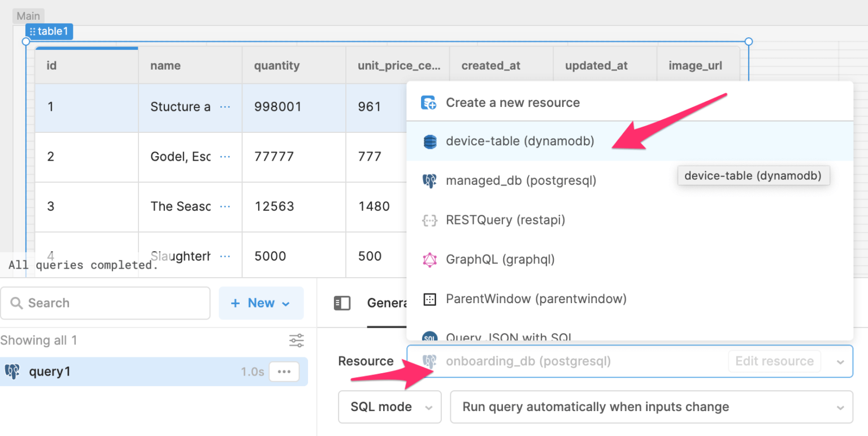Expand the truncated name cell in row 1
The width and height of the screenshot is (868, 436).
tap(225, 107)
